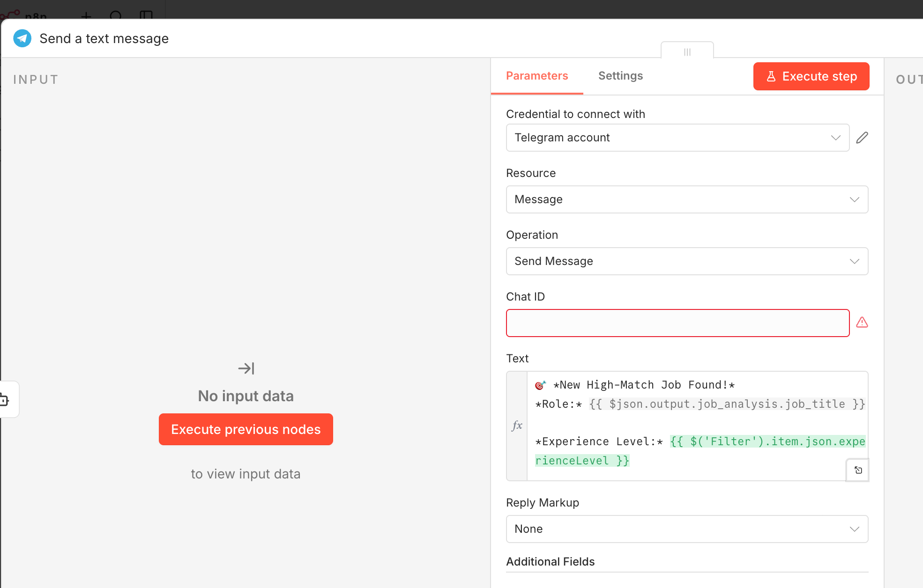Open the Operation dropdown showing Send Message

tap(687, 261)
